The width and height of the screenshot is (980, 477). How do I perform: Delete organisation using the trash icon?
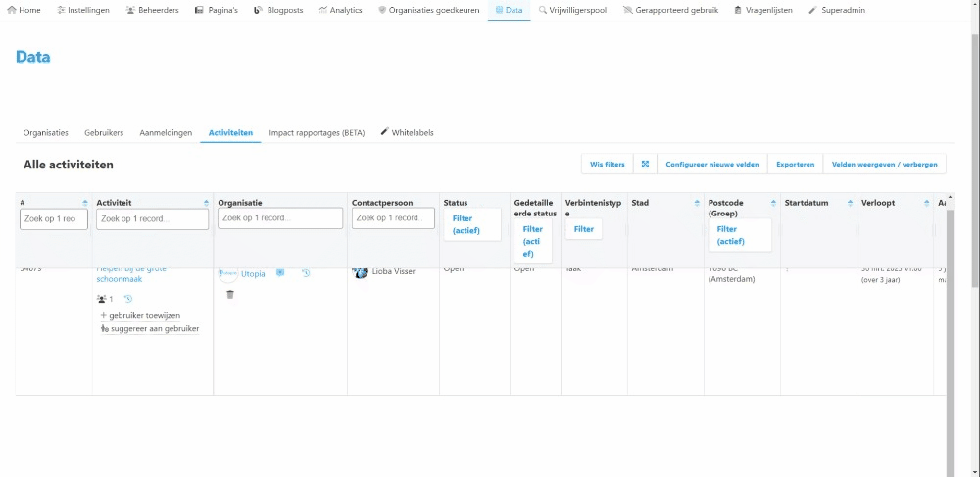coord(230,294)
